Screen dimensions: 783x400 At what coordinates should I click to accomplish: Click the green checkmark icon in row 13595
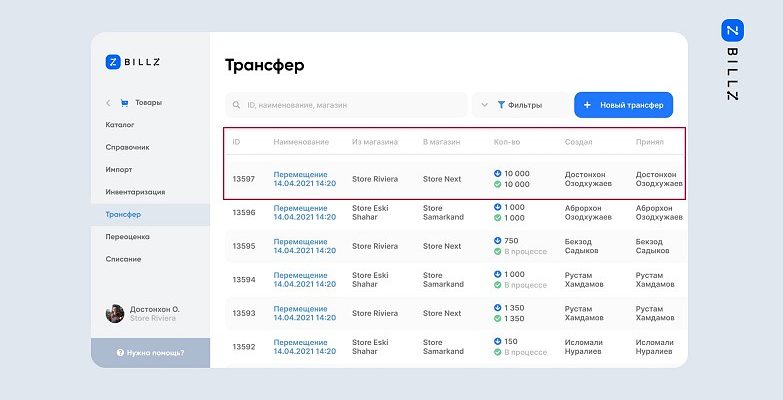coord(498,252)
